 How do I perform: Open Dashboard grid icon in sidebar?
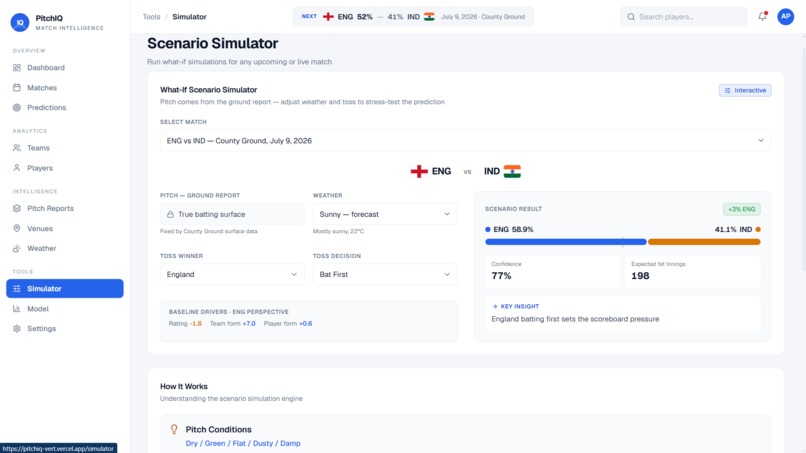coord(17,67)
